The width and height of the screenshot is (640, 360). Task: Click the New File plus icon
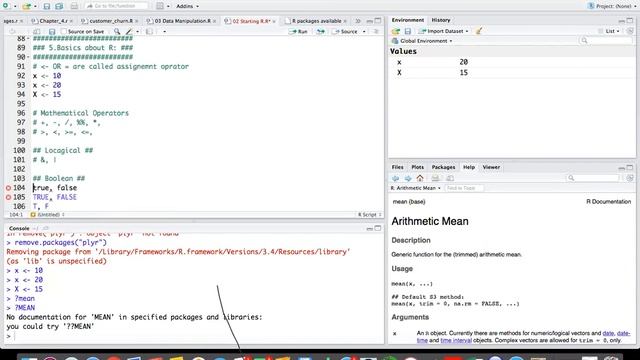pos(6,6)
